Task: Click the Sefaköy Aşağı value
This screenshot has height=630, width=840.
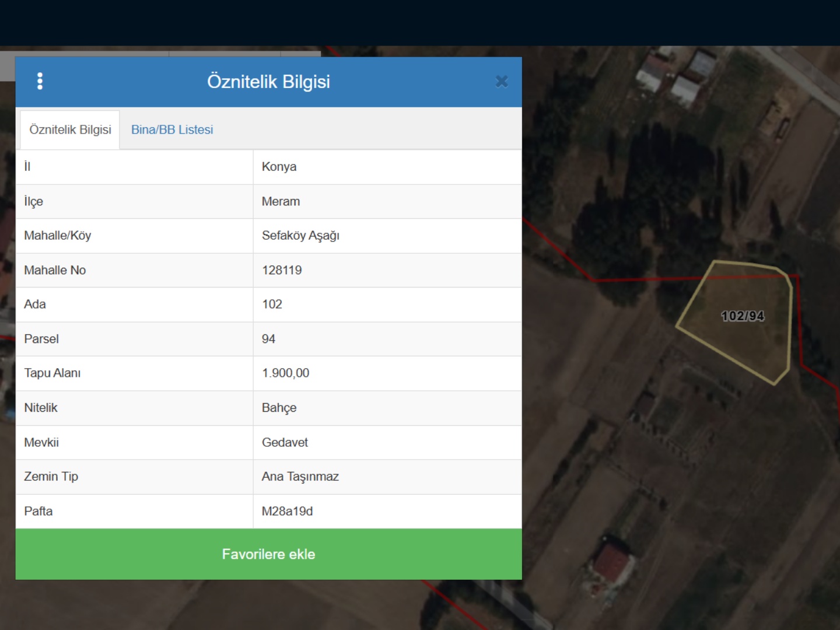Action: coord(300,236)
